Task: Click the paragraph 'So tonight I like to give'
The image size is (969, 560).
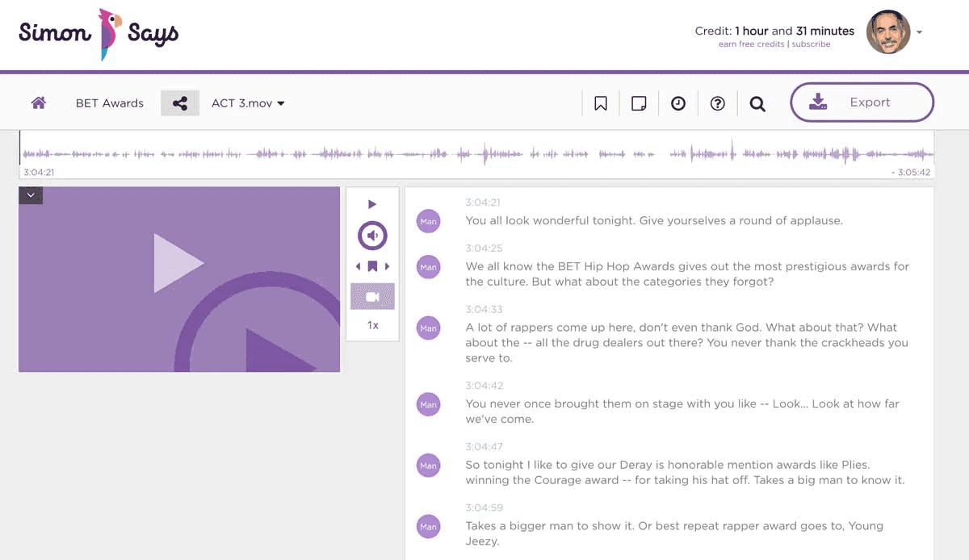Action: click(685, 473)
